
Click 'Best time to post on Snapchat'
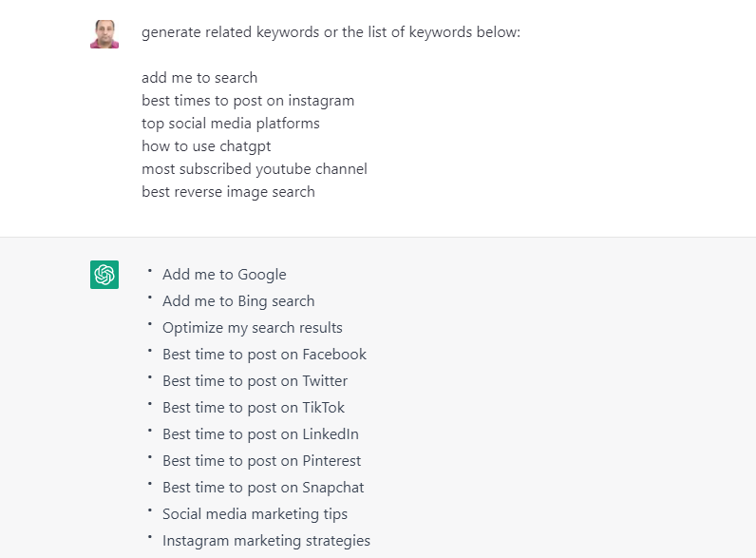click(x=263, y=488)
